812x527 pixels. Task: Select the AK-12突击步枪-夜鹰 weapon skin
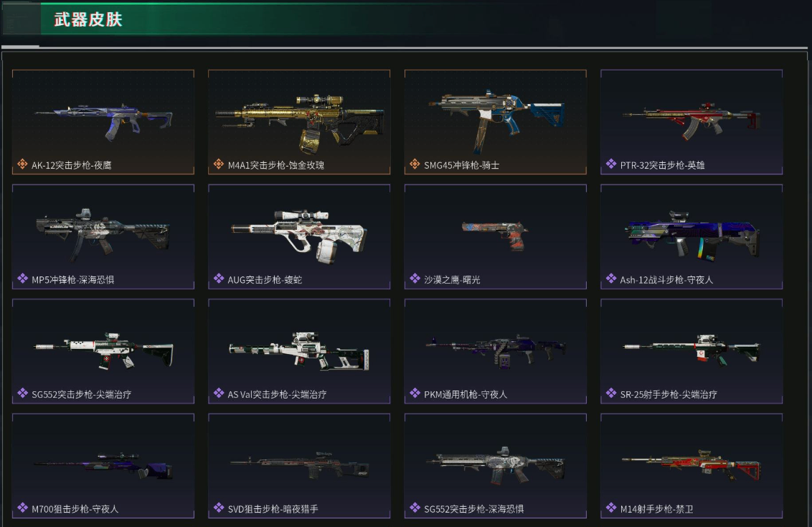[103, 122]
